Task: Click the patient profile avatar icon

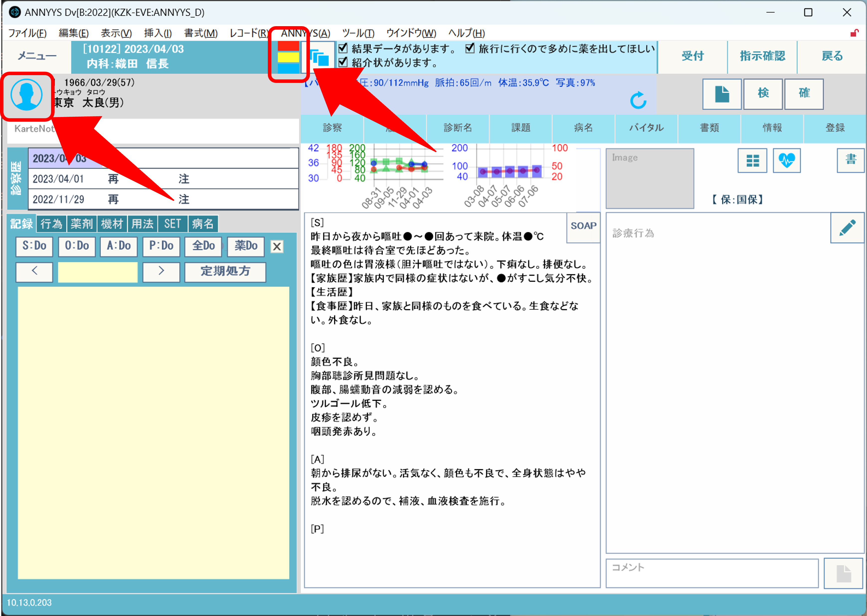Action: (x=26, y=95)
